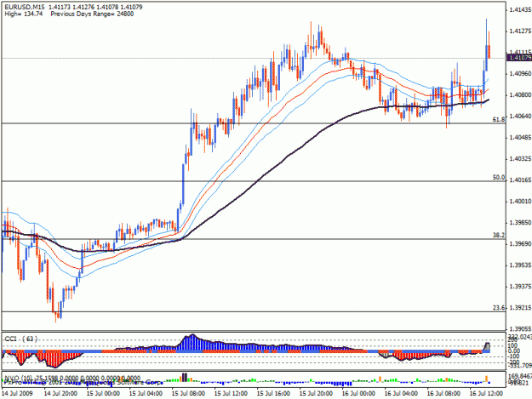Click the '14 Jul 20:00' time axis label
Screen dimensions: 532x399
click(x=60, y=394)
